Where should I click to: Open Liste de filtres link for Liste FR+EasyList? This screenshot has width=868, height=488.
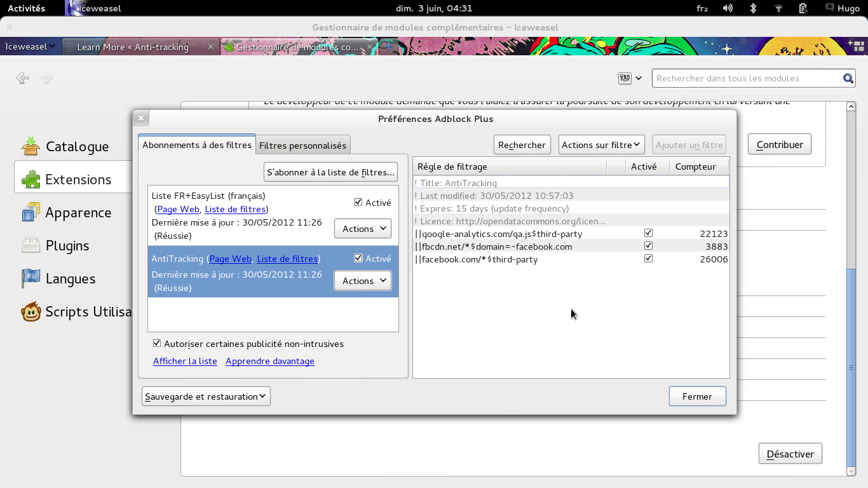(235, 209)
